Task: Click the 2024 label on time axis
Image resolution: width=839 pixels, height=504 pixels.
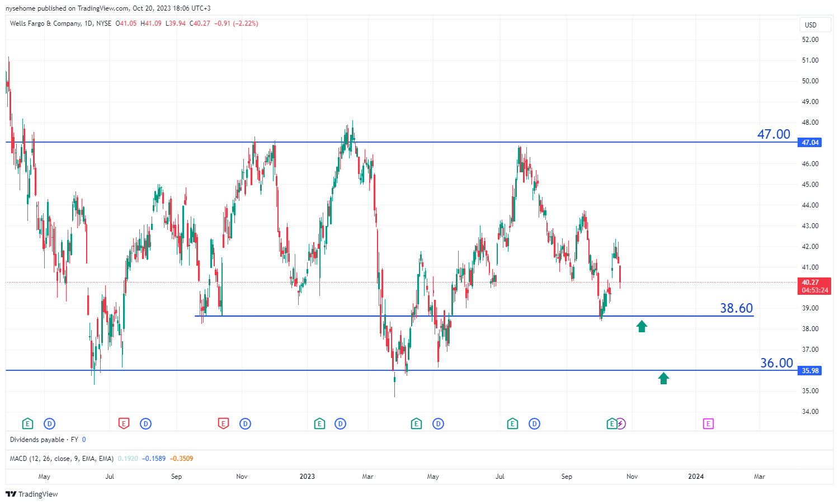Action: [x=696, y=477]
